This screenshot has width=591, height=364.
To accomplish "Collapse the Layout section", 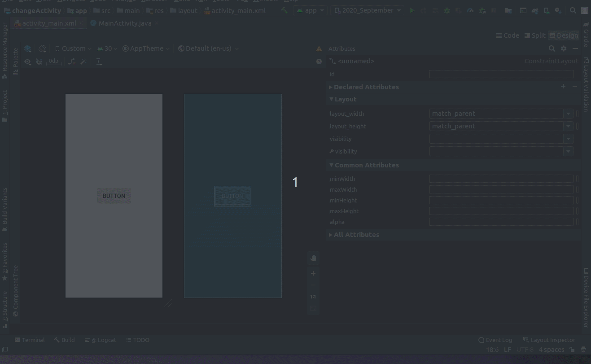I will 331,99.
